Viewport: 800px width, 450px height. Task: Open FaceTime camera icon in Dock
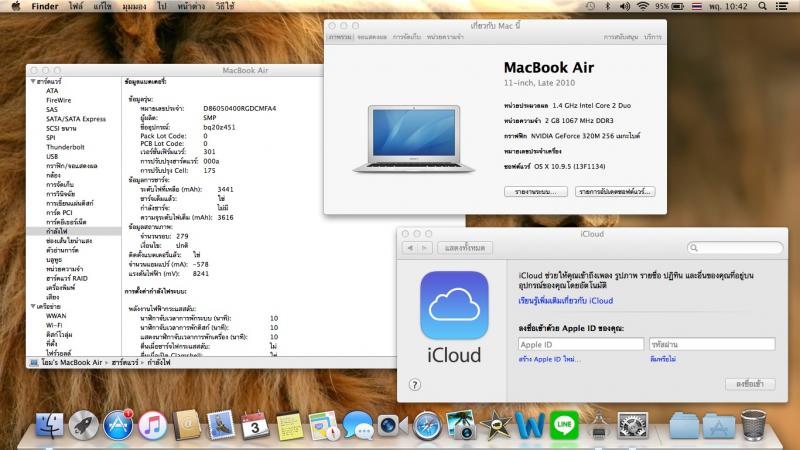[x=392, y=426]
